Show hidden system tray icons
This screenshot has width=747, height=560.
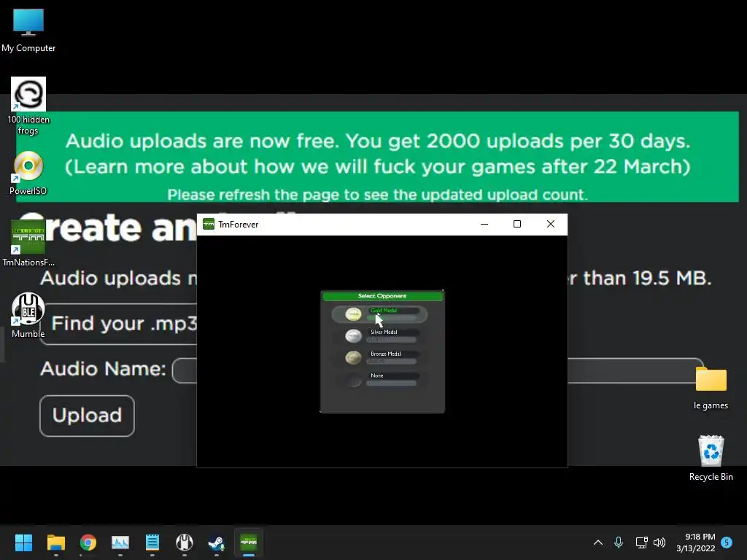click(598, 542)
